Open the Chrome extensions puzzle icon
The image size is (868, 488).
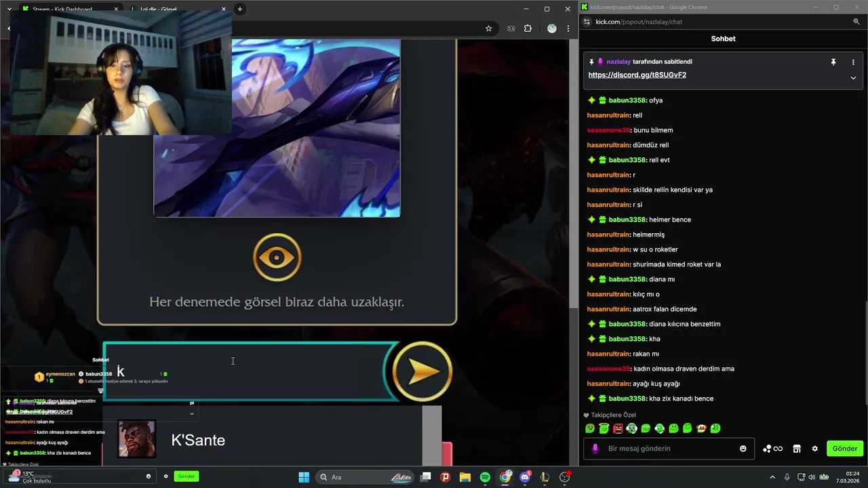coord(528,28)
